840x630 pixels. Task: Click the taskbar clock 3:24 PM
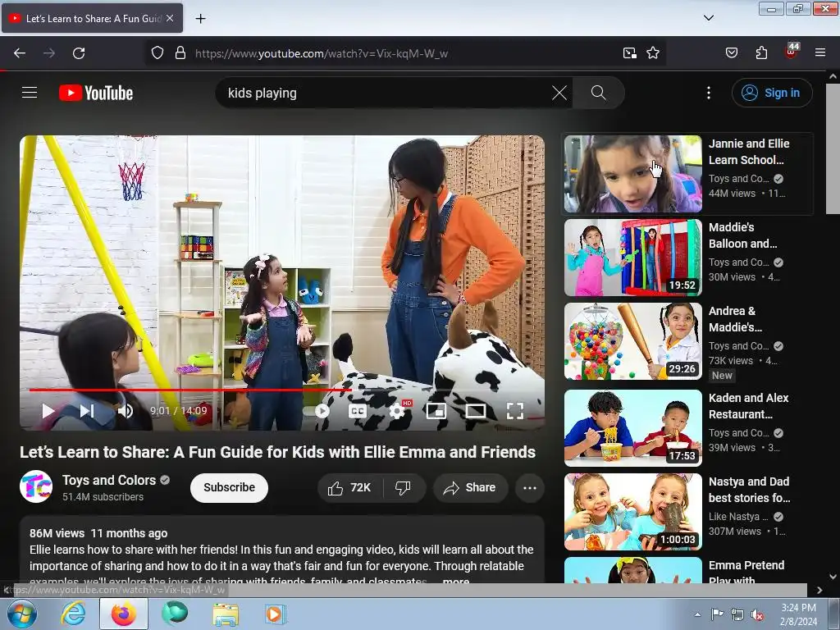point(798,614)
